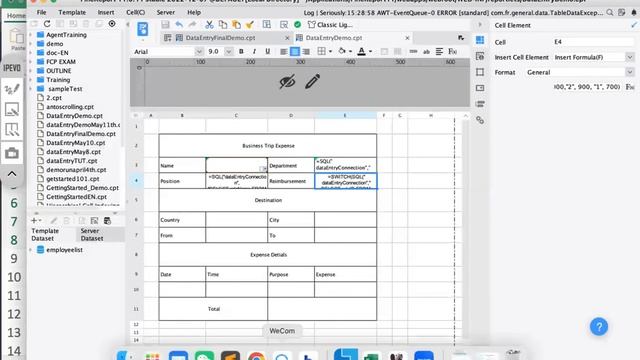Screen dimensions: 640x360
Task: Open the Arial font family dropdown
Action: point(199,51)
